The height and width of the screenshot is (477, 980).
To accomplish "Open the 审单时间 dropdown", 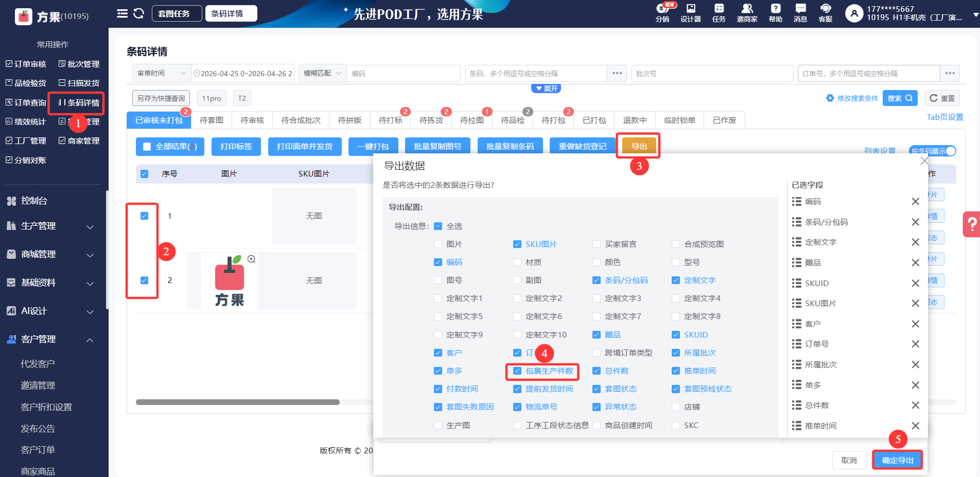I will (x=162, y=74).
